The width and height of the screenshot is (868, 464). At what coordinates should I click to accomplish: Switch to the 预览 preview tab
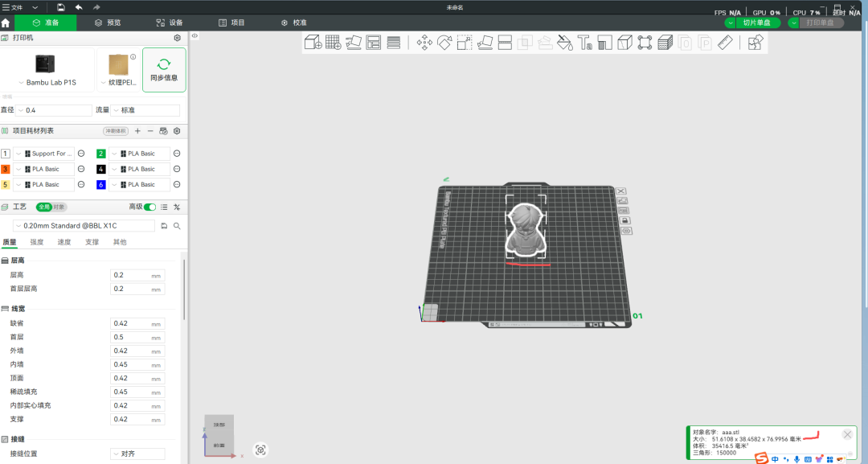pyautogui.click(x=108, y=23)
